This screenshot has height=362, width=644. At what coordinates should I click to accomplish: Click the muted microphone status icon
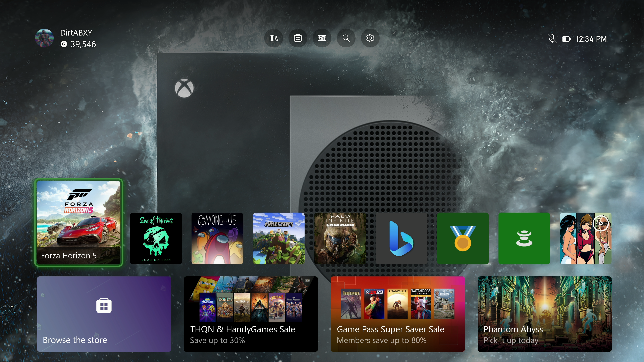pyautogui.click(x=552, y=39)
